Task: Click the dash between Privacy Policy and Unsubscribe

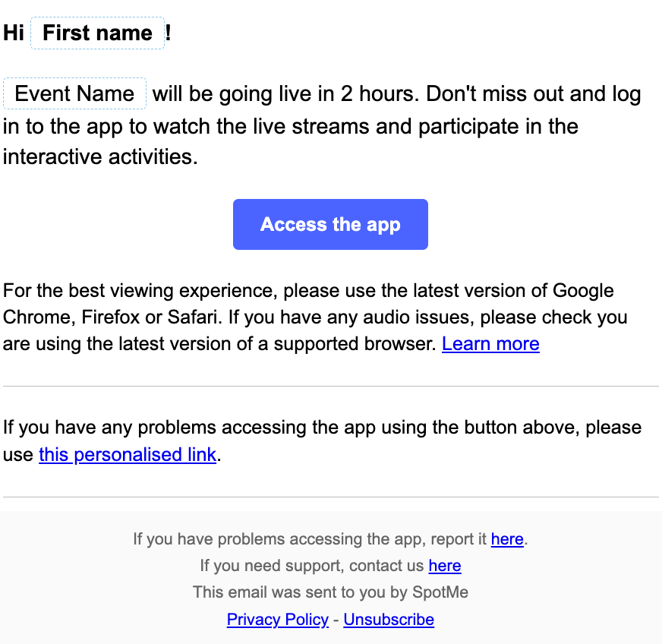Action: click(x=336, y=620)
